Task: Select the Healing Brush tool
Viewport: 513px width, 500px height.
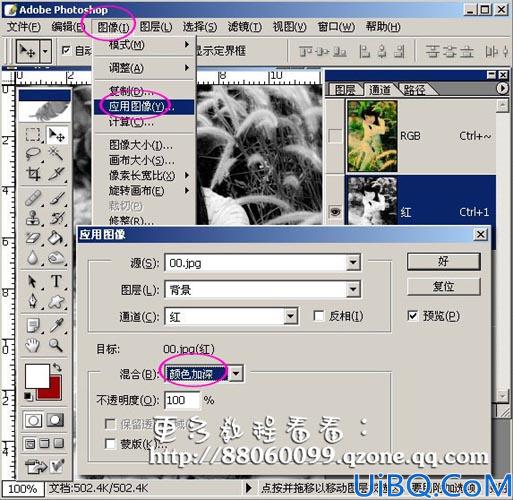Action: pyautogui.click(x=33, y=199)
